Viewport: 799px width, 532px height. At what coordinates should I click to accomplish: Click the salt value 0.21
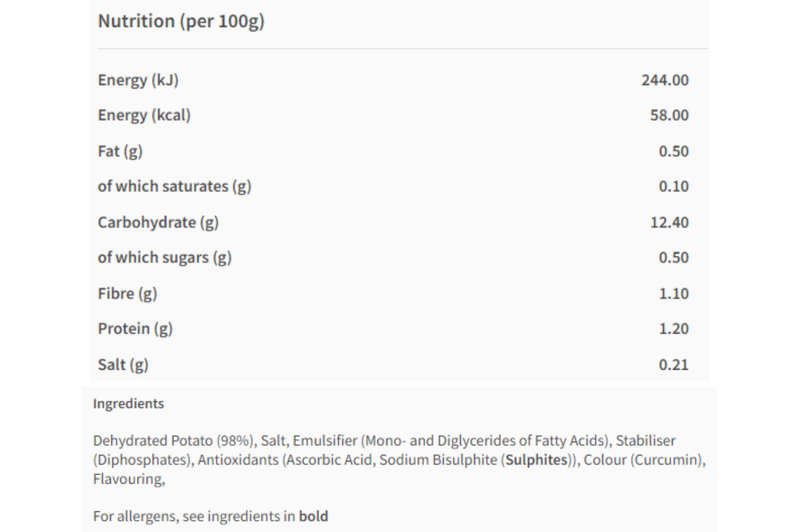[x=674, y=364]
